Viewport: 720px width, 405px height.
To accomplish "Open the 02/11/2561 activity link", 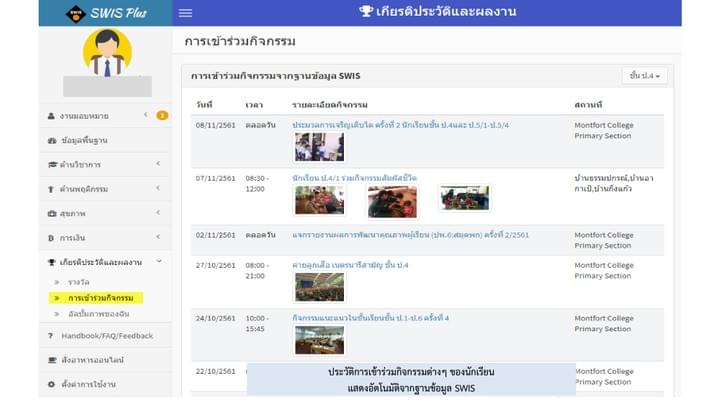I will pyautogui.click(x=411, y=235).
